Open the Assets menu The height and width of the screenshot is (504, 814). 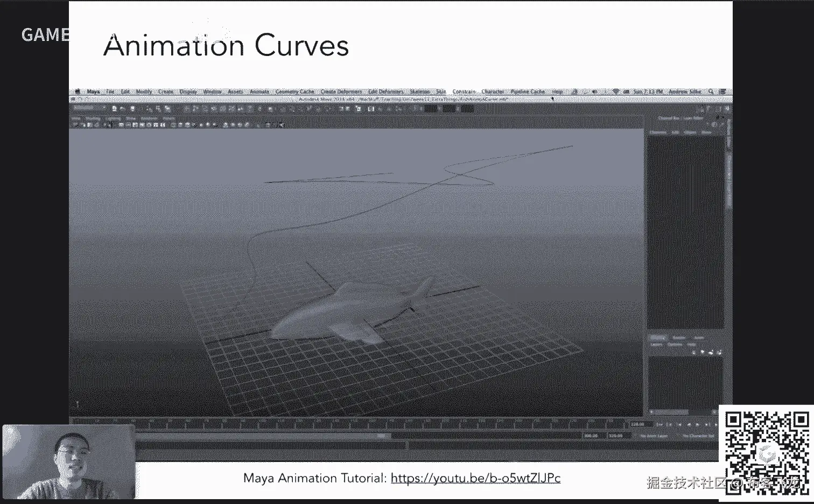pyautogui.click(x=235, y=92)
